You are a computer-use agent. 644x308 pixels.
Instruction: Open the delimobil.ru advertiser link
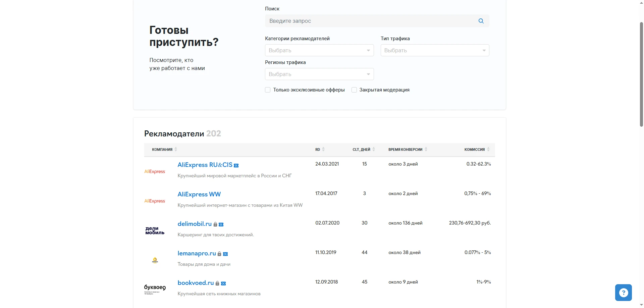pos(195,224)
